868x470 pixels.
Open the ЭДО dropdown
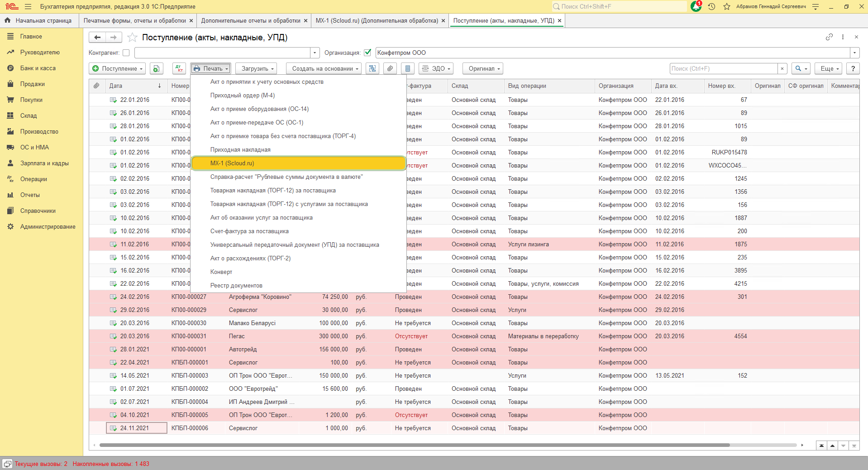(436, 69)
